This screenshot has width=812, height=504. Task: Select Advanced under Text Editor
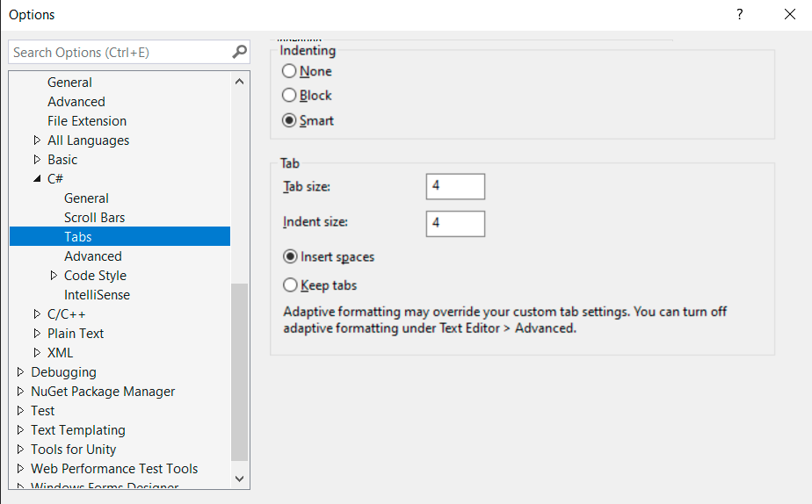pyautogui.click(x=76, y=102)
